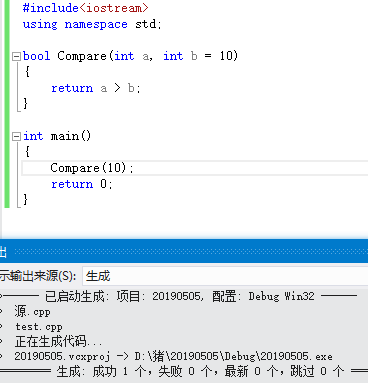Collapse the main function code block
This screenshot has height=383, width=368.
pos(16,136)
